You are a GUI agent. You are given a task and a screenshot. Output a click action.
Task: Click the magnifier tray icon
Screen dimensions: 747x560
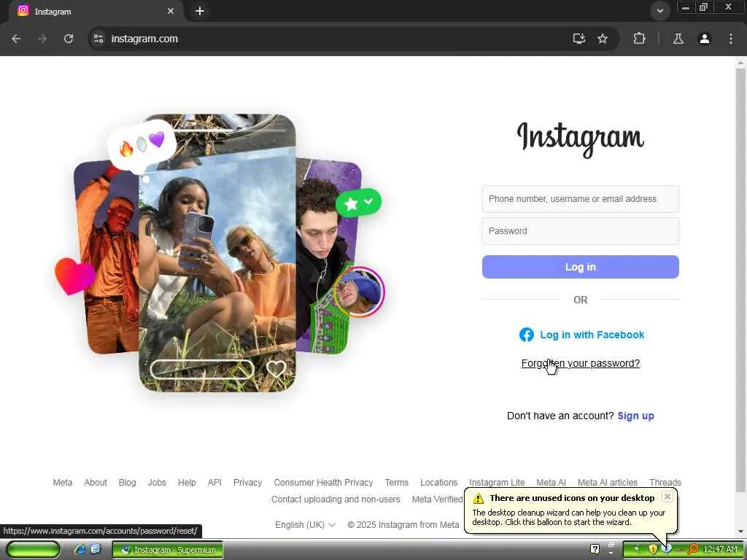693,550
